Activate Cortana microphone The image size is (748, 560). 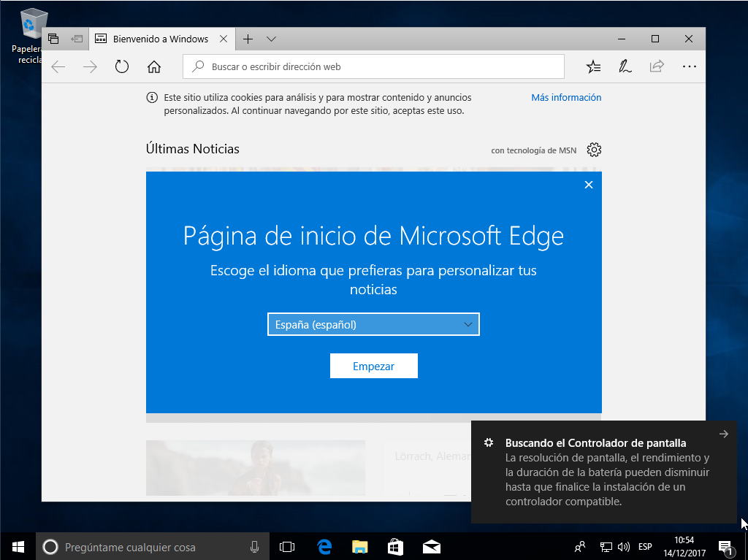(x=255, y=547)
